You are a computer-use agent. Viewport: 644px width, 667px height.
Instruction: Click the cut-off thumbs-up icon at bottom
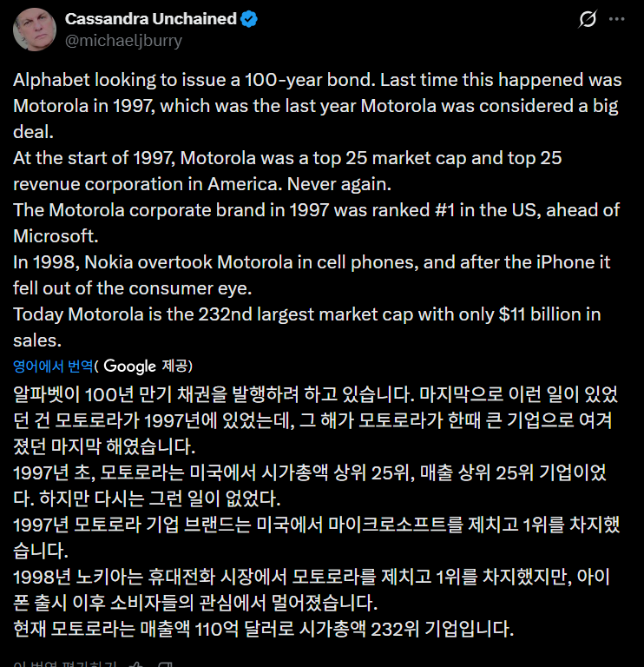136,664
